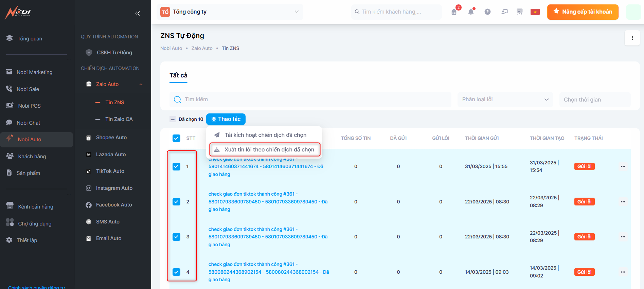This screenshot has height=289, width=644.
Task: Open task clipboard icon with badge 2
Action: [454, 12]
